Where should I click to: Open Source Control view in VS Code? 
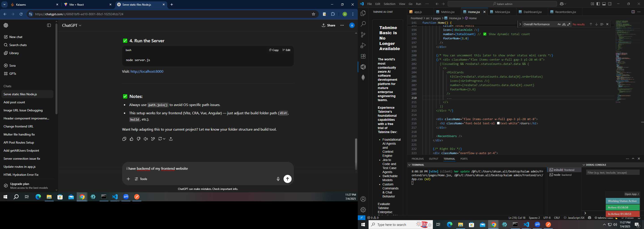363,35
